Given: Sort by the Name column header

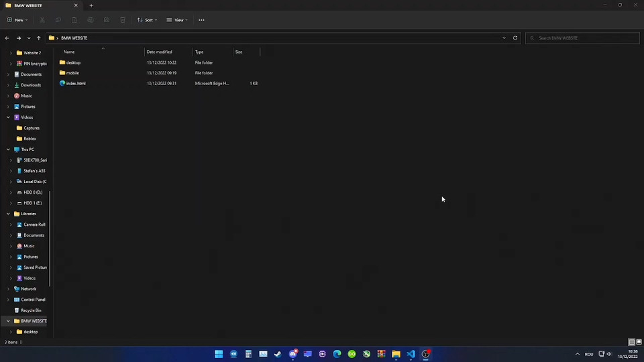Looking at the screenshot, I should [69, 52].
